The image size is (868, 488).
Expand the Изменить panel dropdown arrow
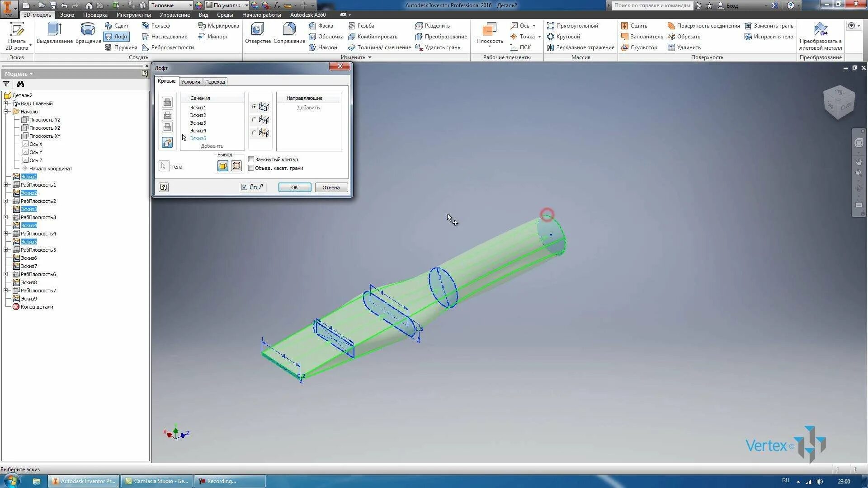370,57
